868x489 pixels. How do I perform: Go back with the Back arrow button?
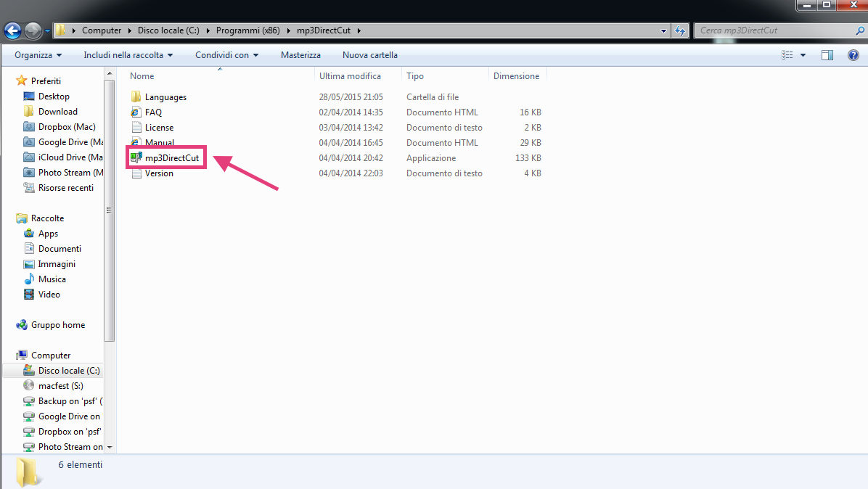(12, 30)
